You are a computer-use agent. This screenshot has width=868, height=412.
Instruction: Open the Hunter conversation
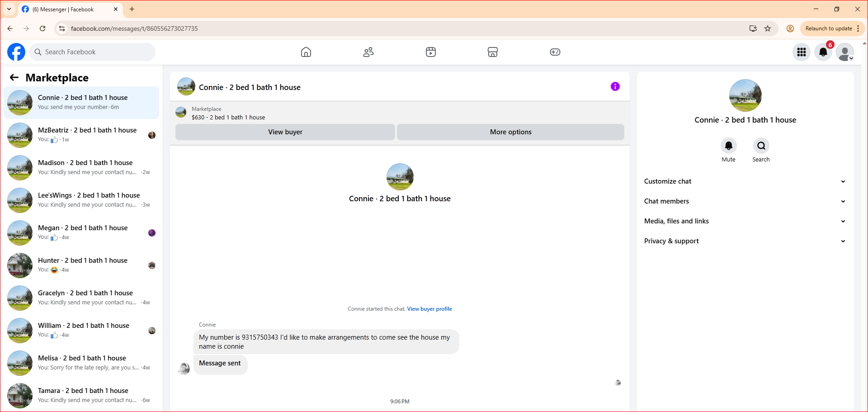[x=81, y=265]
